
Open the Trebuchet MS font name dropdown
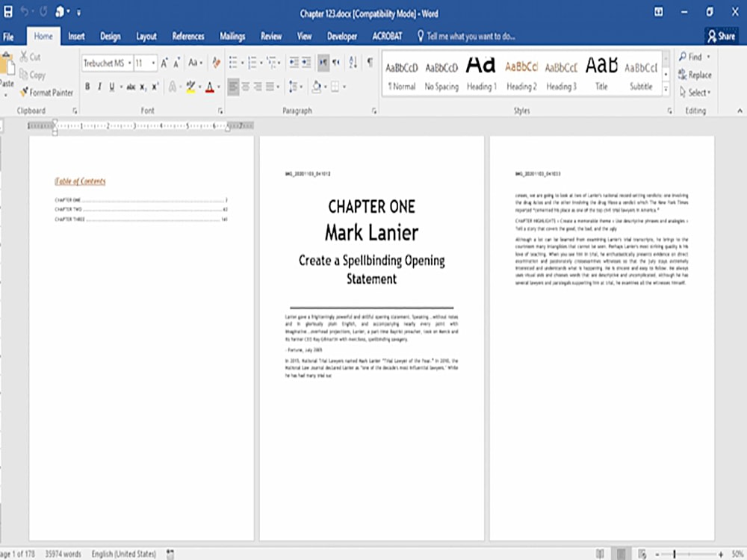click(129, 63)
